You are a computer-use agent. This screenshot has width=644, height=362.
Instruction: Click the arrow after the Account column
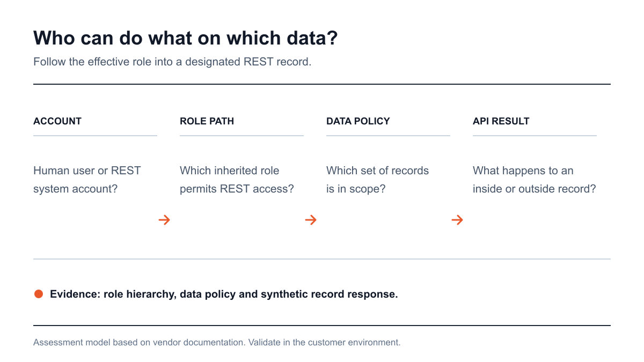tap(164, 220)
